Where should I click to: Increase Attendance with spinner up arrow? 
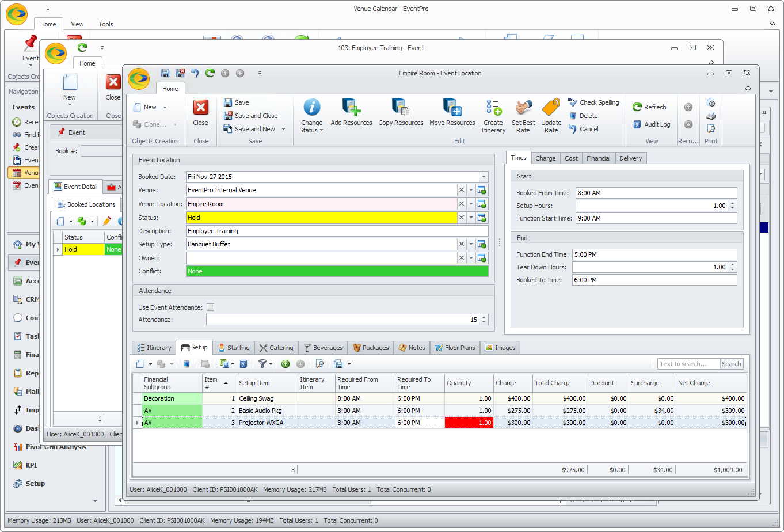pos(484,317)
